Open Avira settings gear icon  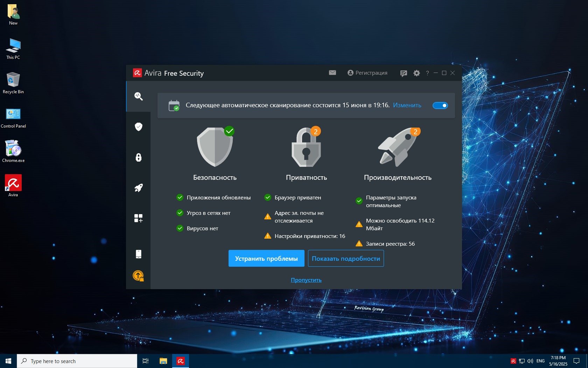(x=416, y=73)
